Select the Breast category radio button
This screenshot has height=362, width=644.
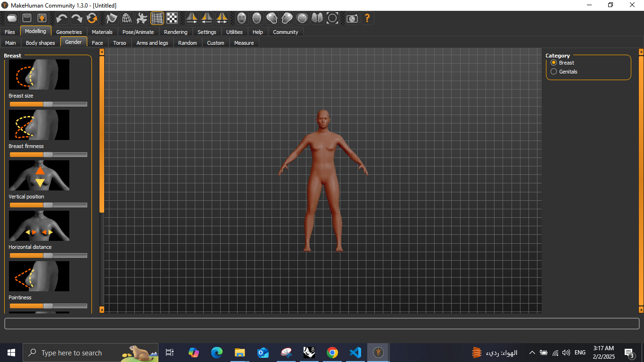click(x=554, y=63)
